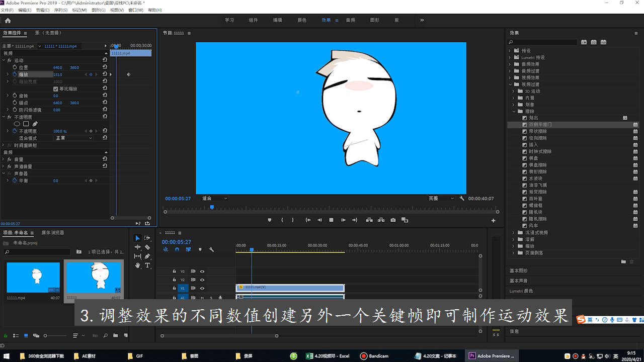Open the Comparison View button
The width and height of the screenshot is (644, 362).
pos(405,220)
